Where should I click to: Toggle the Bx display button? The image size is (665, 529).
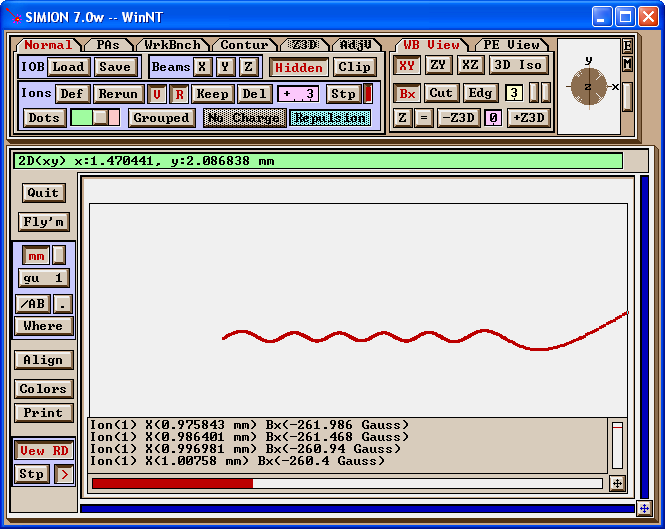[x=407, y=94]
